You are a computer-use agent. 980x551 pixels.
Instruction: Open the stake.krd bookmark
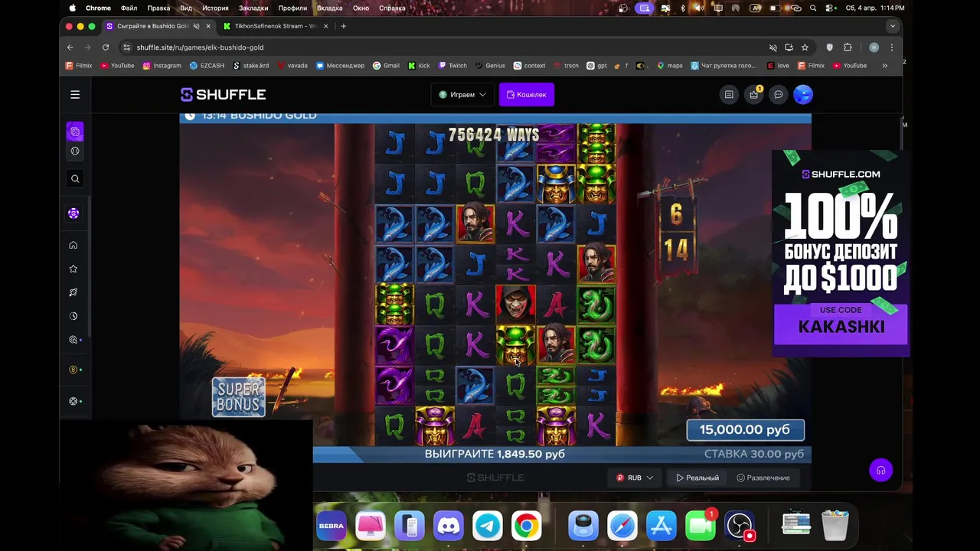point(251,66)
